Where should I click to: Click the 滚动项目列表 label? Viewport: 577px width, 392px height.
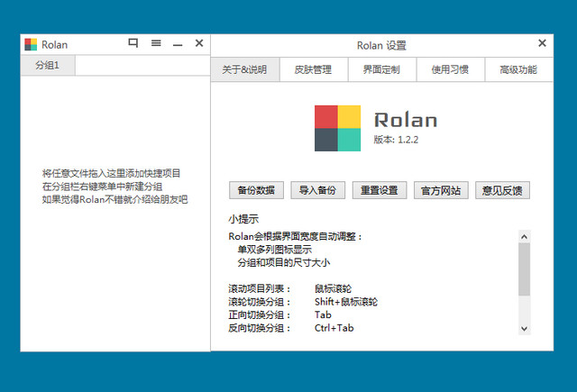click(260, 288)
